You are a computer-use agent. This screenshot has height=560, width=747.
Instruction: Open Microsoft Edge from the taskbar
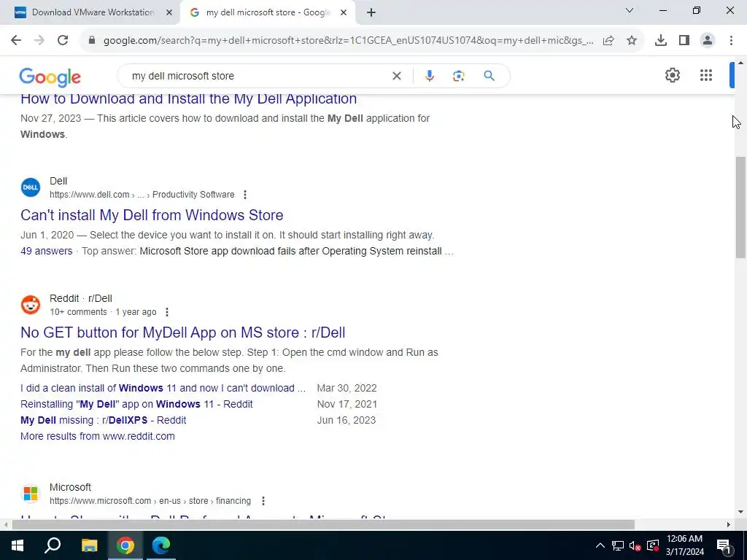[161, 545]
